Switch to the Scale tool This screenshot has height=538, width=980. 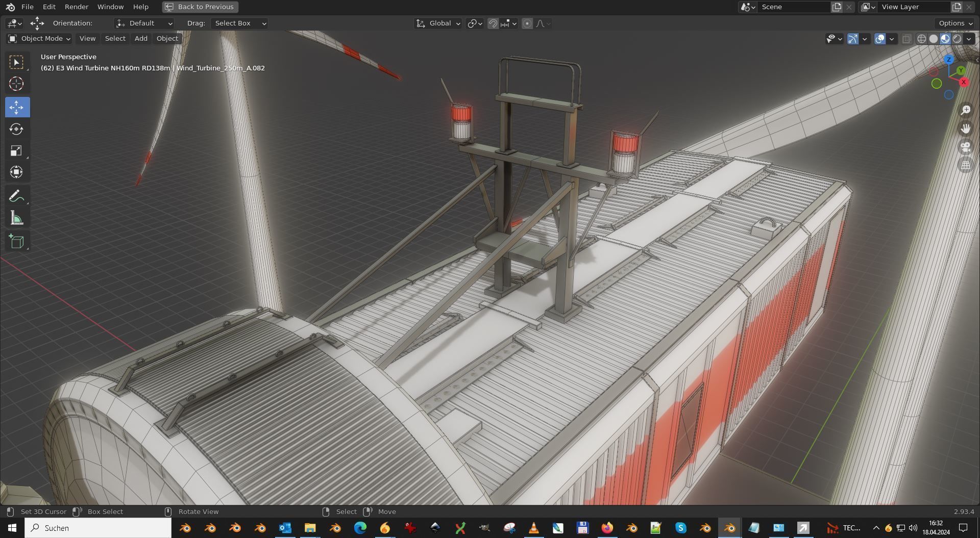(x=17, y=150)
